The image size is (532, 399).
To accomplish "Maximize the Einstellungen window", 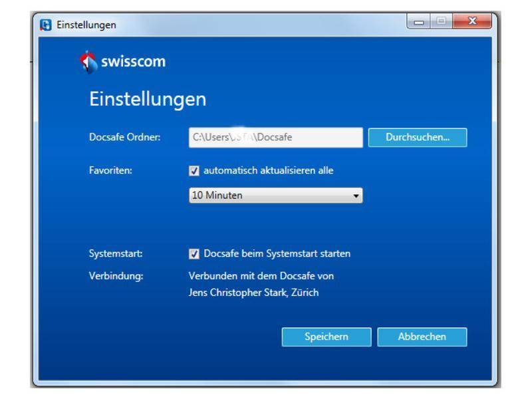I will pyautogui.click(x=440, y=21).
